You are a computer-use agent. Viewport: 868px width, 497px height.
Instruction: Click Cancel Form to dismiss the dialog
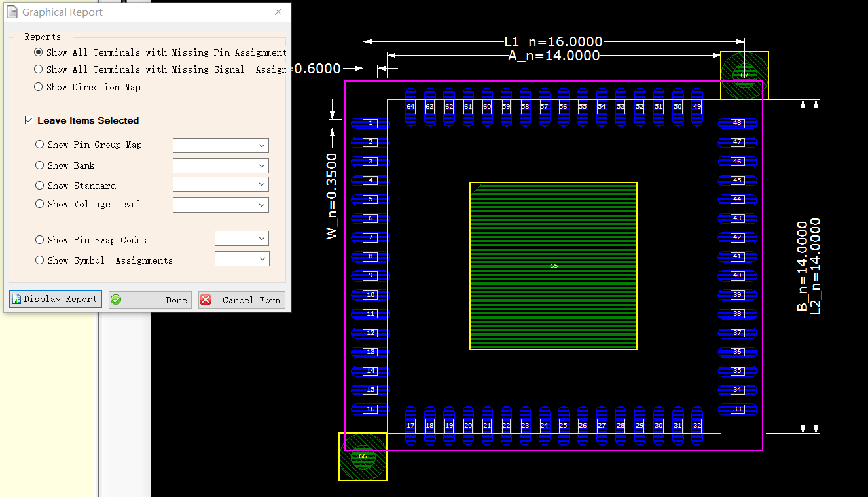242,300
